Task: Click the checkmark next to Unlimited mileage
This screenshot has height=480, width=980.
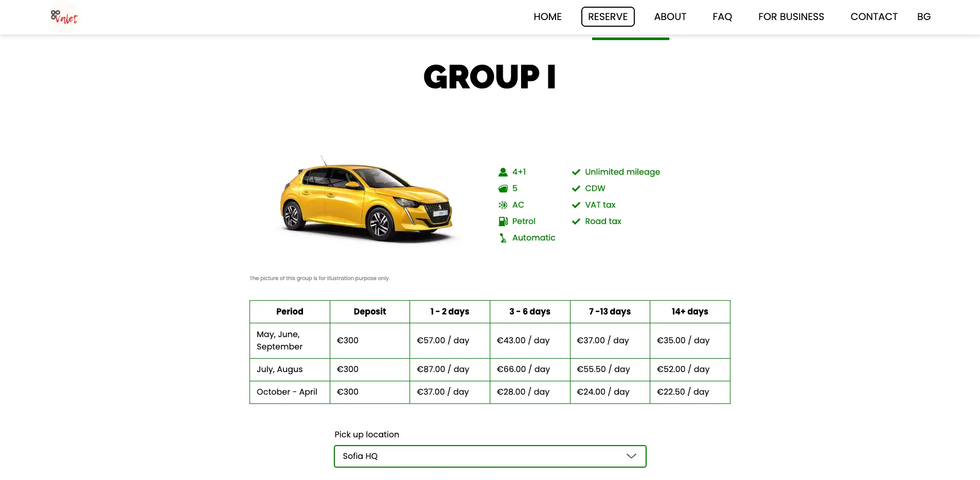Action: click(x=576, y=172)
